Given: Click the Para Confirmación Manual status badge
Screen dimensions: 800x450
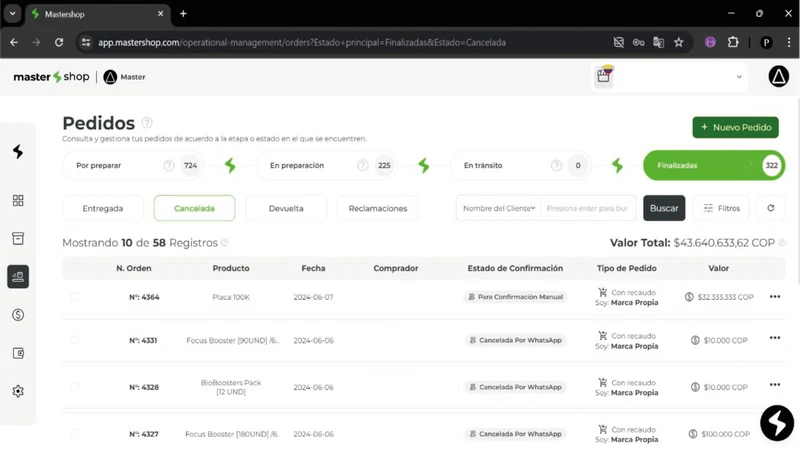Looking at the screenshot, I should click(515, 296).
